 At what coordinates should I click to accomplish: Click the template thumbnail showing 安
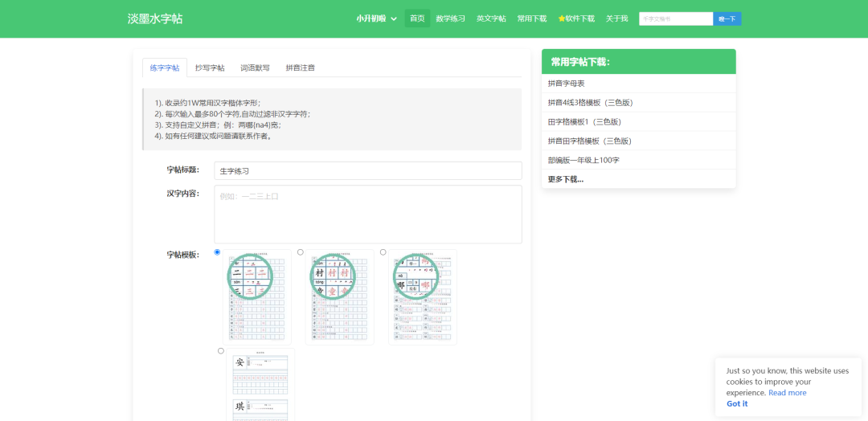(x=260, y=385)
